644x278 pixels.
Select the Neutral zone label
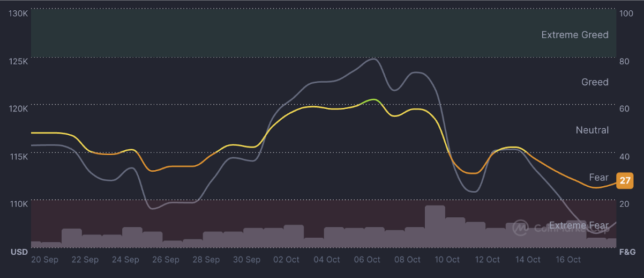tap(591, 130)
